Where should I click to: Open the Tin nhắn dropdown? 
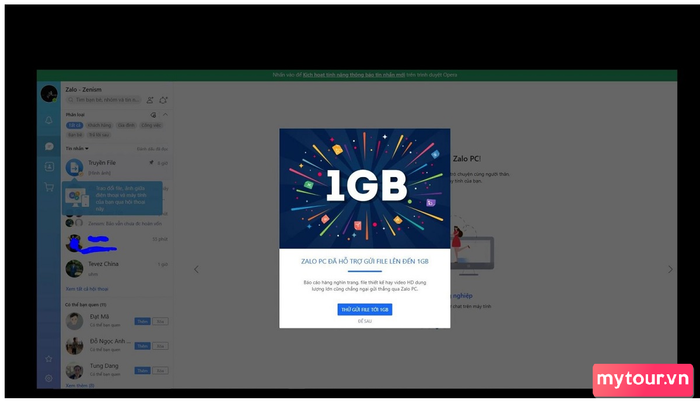(x=77, y=148)
